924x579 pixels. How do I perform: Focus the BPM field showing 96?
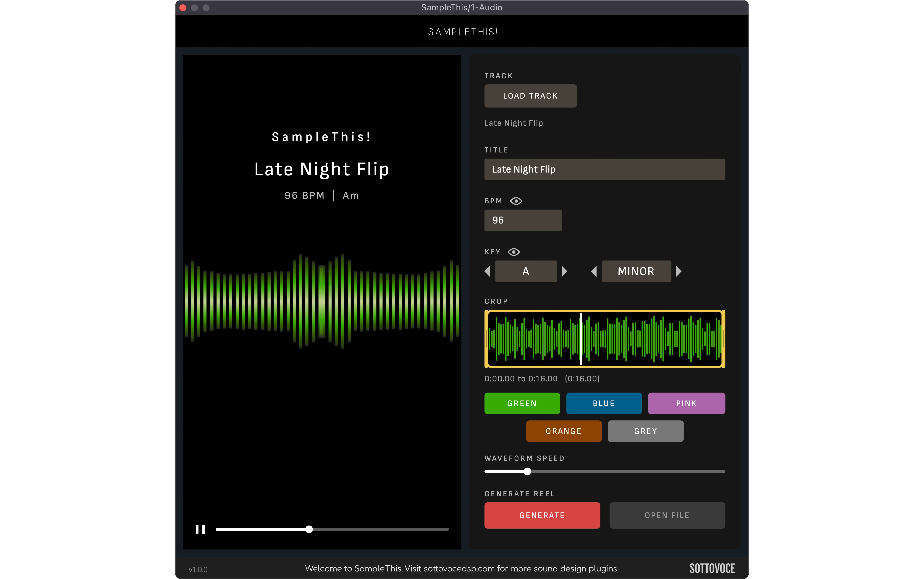pos(523,220)
